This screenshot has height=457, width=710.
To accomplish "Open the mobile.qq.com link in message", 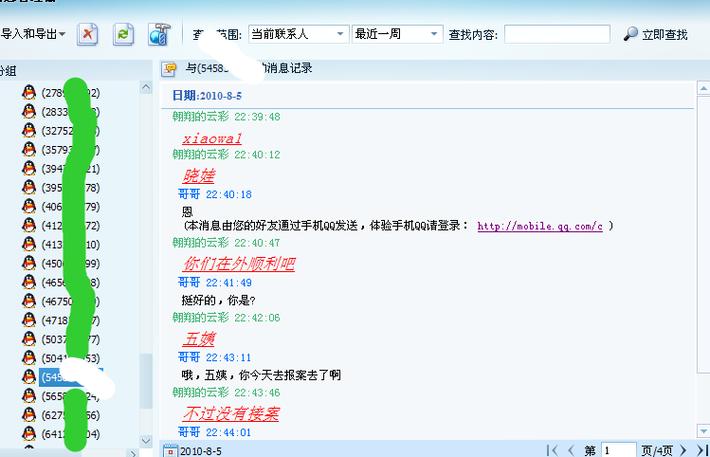I will click(539, 226).
